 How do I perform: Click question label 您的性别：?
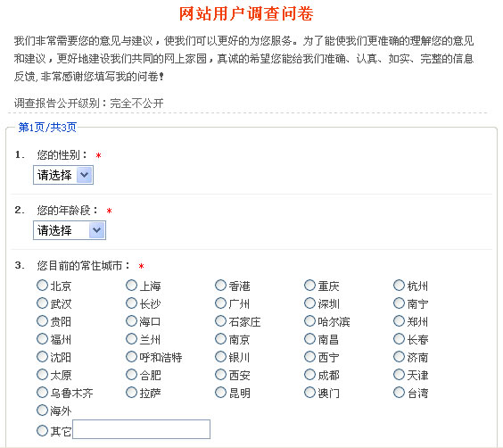(x=62, y=155)
